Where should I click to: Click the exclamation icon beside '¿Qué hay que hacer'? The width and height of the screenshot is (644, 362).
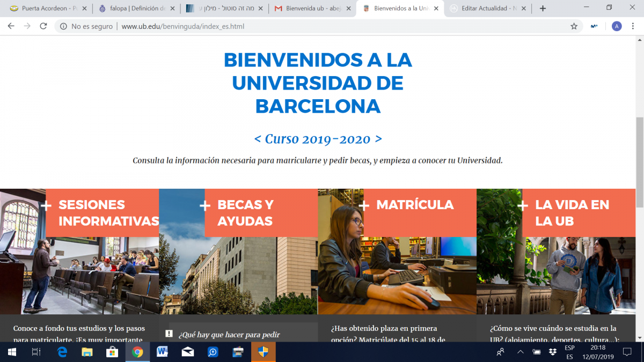[x=169, y=334]
